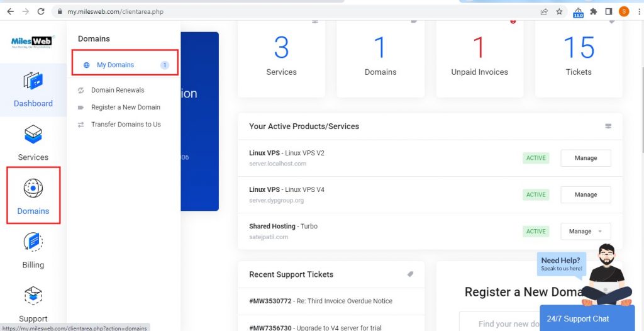Open the 1 Domains summary card

[380, 58]
